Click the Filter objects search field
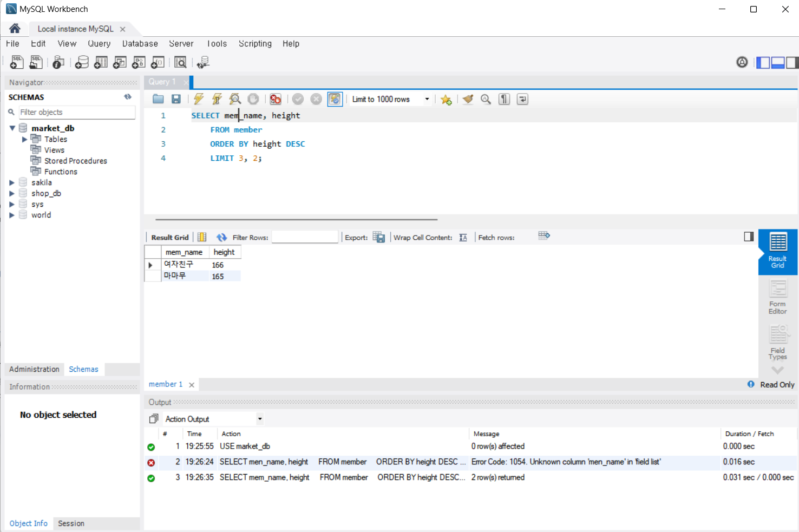 (77, 112)
